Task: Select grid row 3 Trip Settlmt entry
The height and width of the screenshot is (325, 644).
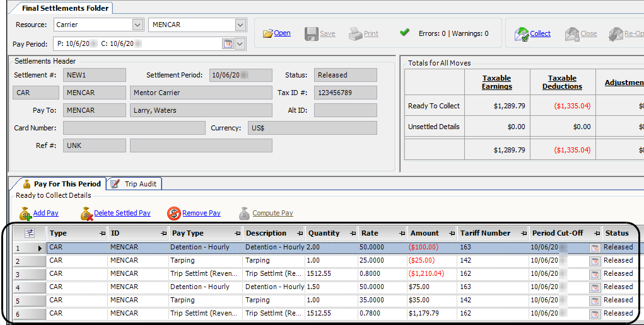Action: click(204, 274)
